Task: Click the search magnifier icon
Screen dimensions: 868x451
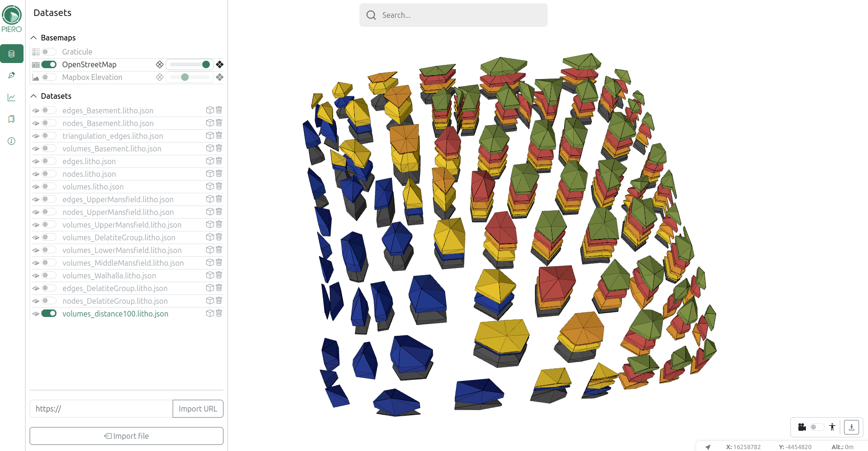Action: coord(371,15)
